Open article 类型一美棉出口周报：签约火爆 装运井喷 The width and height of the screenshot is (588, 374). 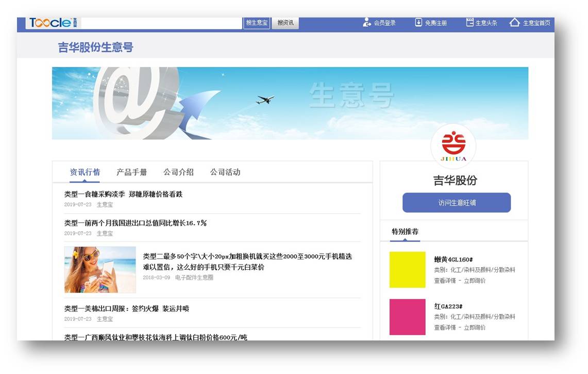(127, 308)
